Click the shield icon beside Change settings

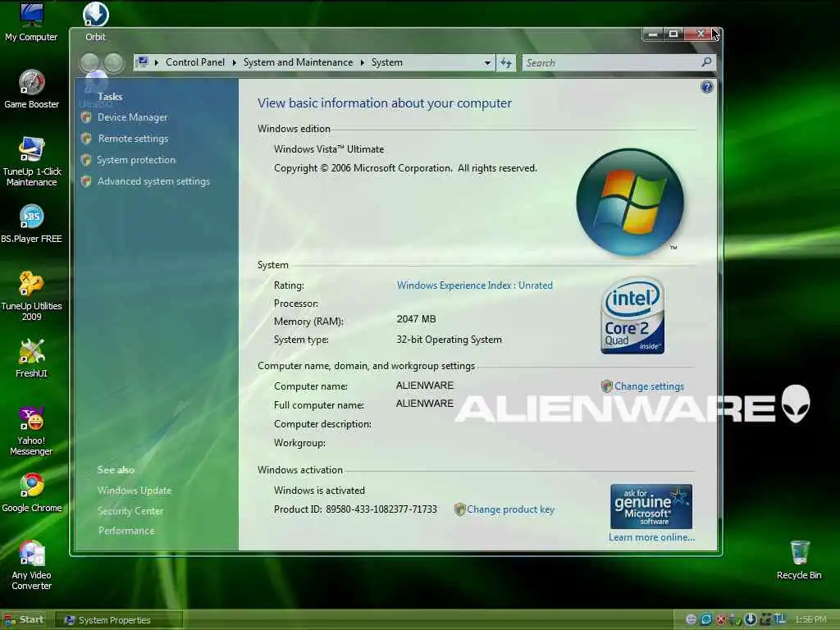tap(606, 386)
